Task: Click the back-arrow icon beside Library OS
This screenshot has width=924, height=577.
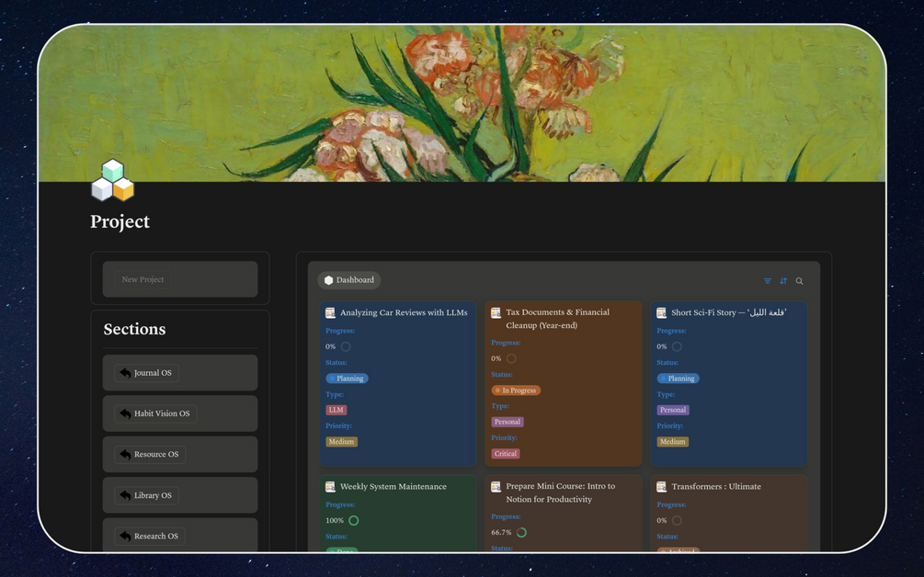Action: tap(125, 495)
